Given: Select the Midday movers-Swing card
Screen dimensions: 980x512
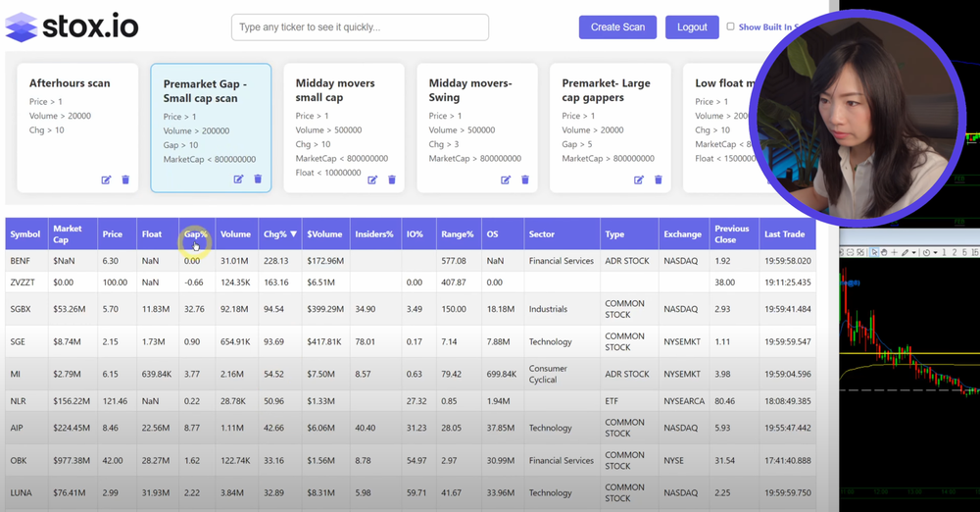Looking at the screenshot, I should coord(477,128).
